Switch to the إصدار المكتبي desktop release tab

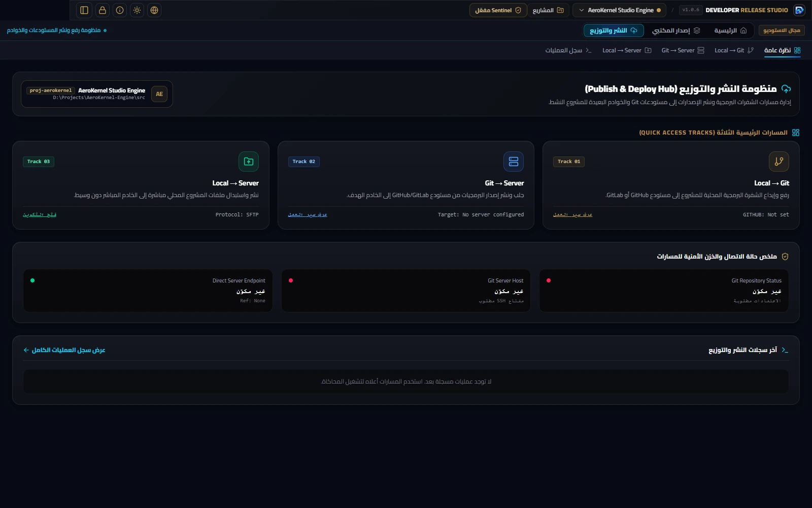point(676,30)
